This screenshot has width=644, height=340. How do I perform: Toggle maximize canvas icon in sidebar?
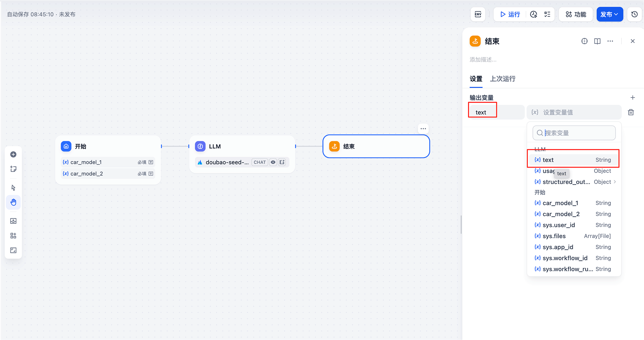pyautogui.click(x=13, y=250)
